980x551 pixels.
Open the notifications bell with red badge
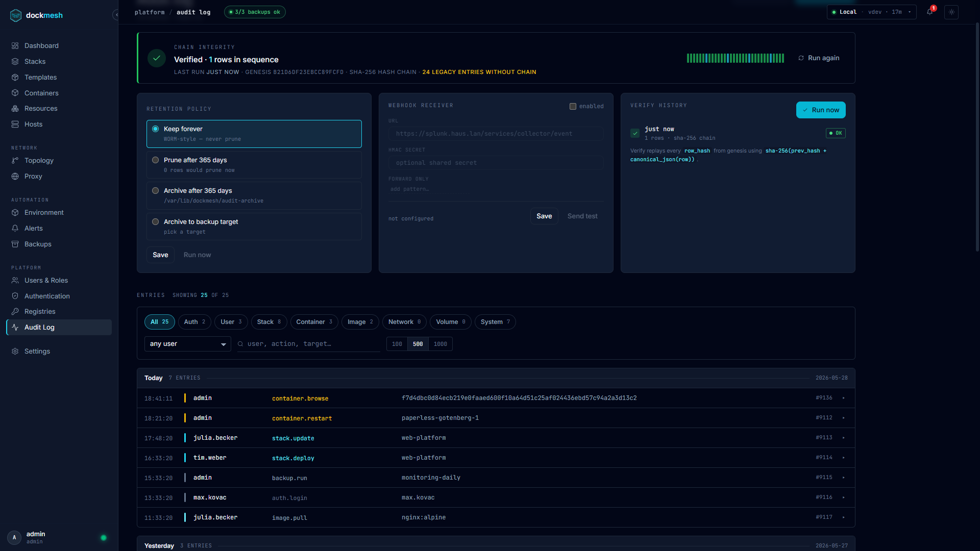pyautogui.click(x=930, y=12)
